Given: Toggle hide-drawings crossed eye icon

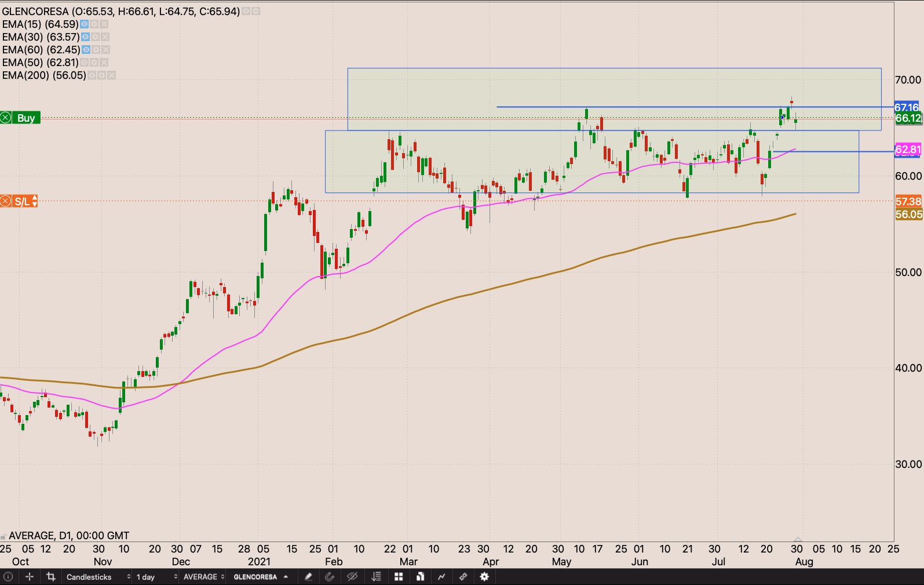Looking at the screenshot, I should (x=352, y=577).
